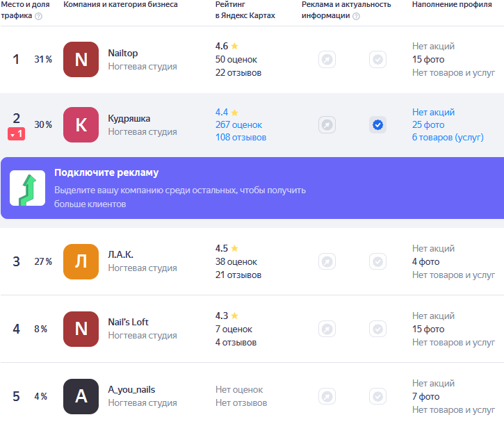Click the advertising arrow icon in Л.А.К. row

(327, 261)
